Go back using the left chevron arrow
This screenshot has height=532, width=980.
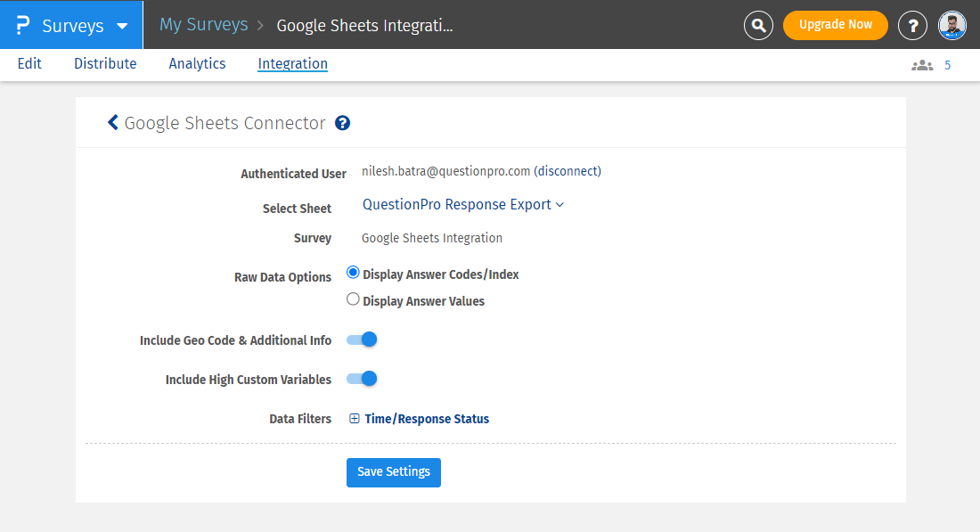point(113,123)
